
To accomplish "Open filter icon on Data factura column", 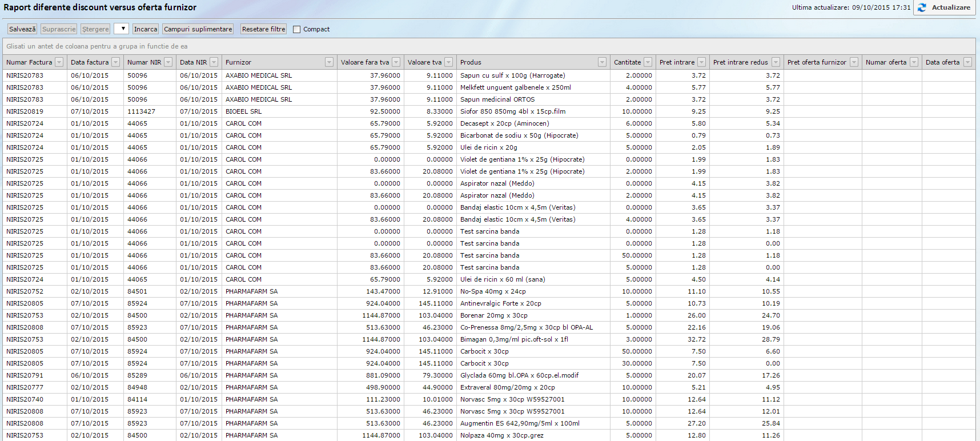I will [x=115, y=62].
